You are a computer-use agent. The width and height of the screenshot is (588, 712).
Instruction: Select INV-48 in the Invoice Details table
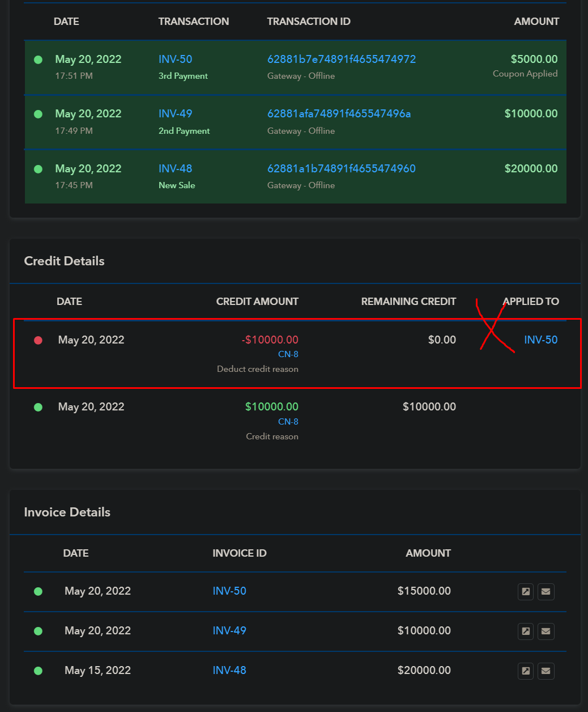pyautogui.click(x=229, y=670)
